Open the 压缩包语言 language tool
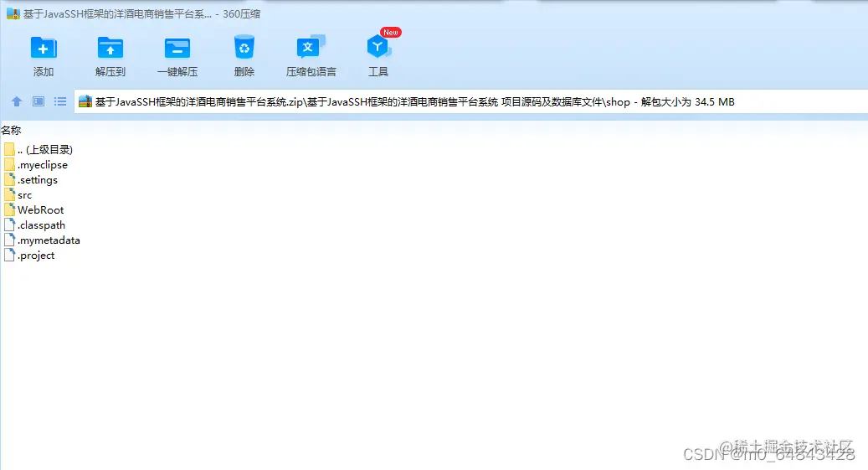Image resolution: width=868 pixels, height=470 pixels. (x=311, y=48)
